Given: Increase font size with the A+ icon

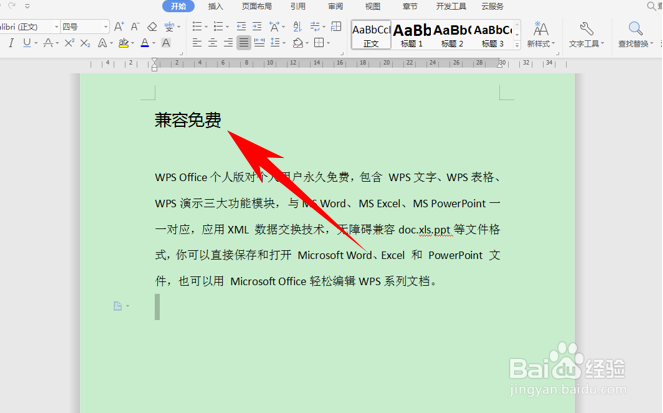Looking at the screenshot, I should point(119,27).
